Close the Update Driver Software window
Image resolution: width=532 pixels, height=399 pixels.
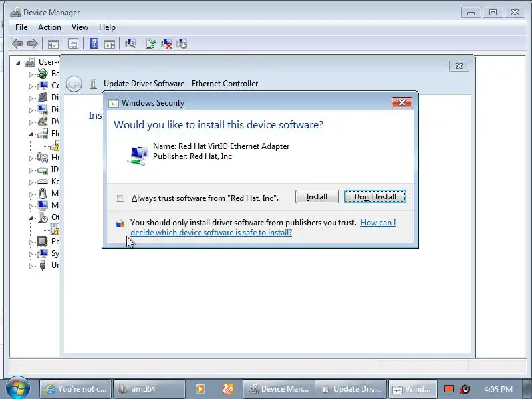pos(459,66)
